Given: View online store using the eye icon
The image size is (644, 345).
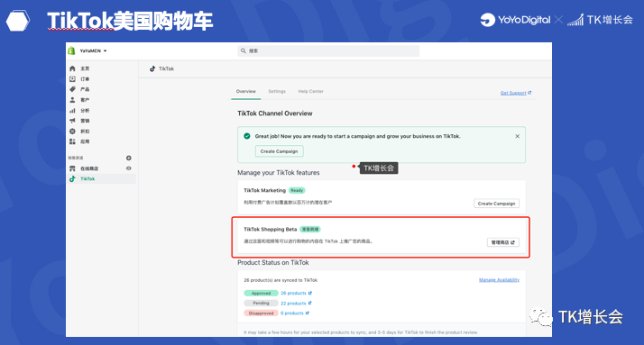Looking at the screenshot, I should click(129, 168).
